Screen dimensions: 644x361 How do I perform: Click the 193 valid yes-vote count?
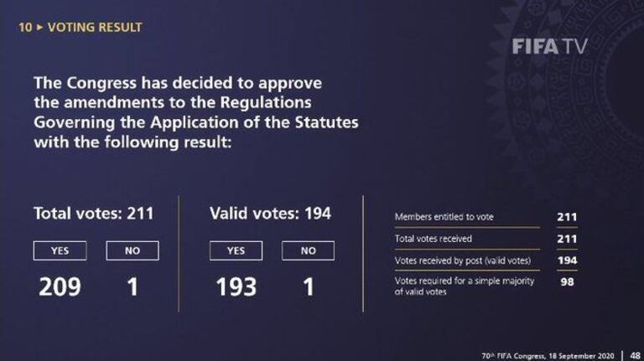236,287
